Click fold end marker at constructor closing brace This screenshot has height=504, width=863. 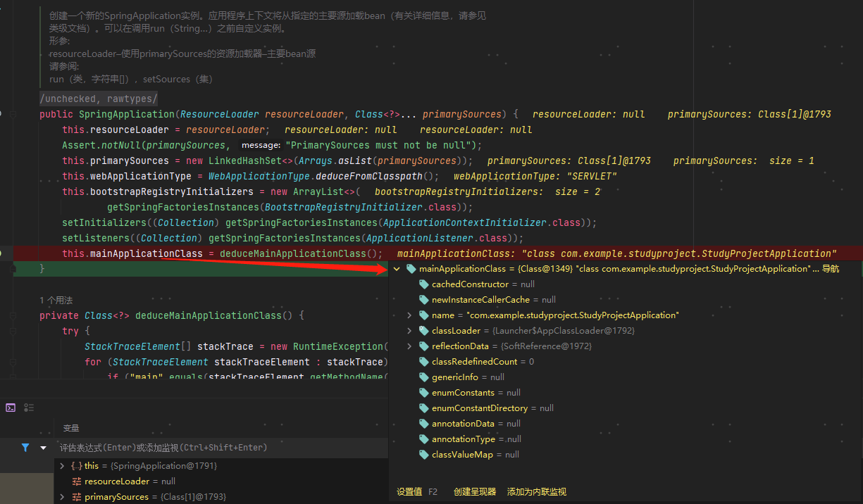point(13,269)
